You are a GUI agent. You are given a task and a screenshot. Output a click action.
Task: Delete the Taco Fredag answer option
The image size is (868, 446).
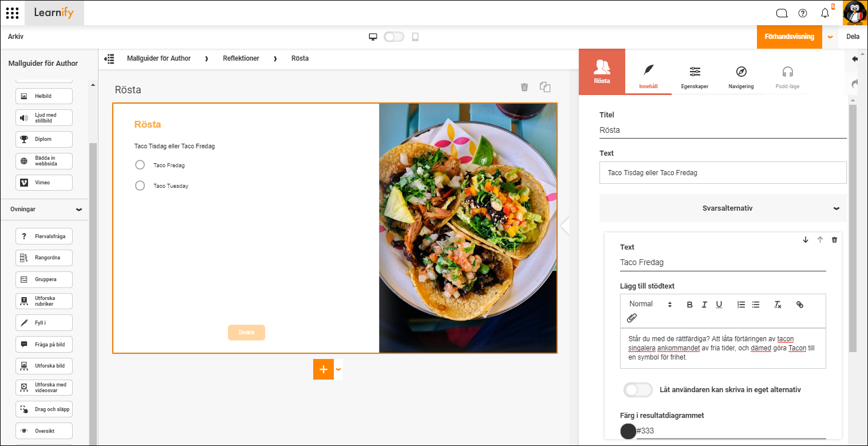click(x=834, y=240)
